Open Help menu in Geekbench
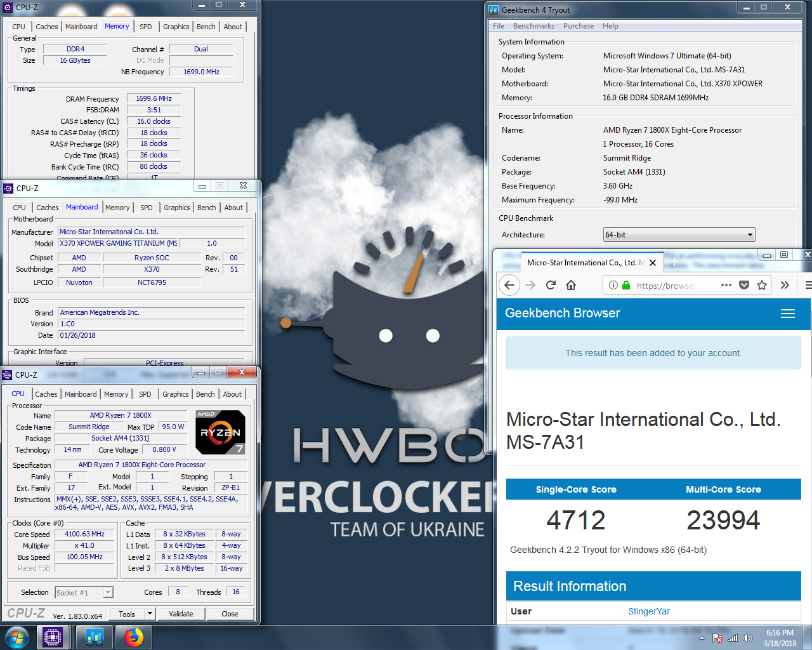Image resolution: width=812 pixels, height=650 pixels. click(610, 26)
